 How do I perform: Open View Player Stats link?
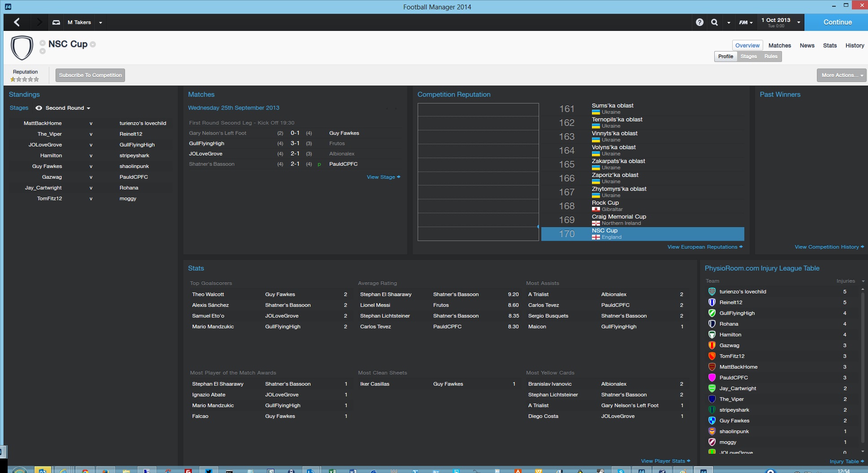coord(665,461)
